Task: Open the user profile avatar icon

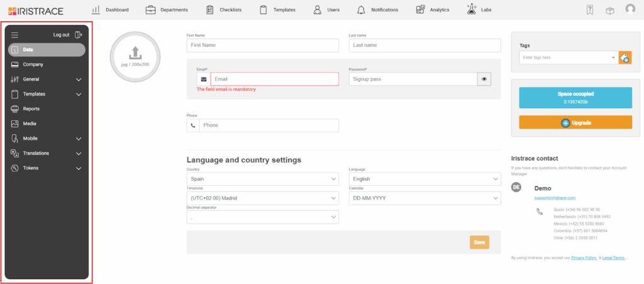Action: (x=630, y=9)
